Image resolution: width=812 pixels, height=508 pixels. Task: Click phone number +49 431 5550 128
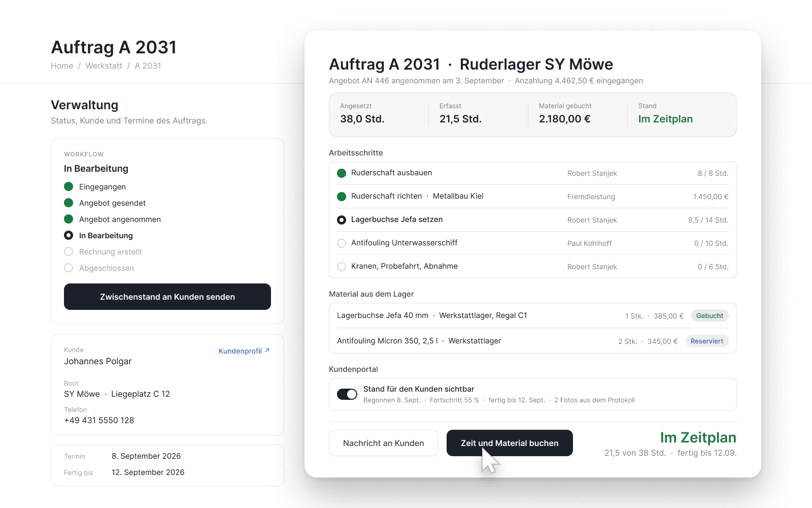click(x=99, y=420)
